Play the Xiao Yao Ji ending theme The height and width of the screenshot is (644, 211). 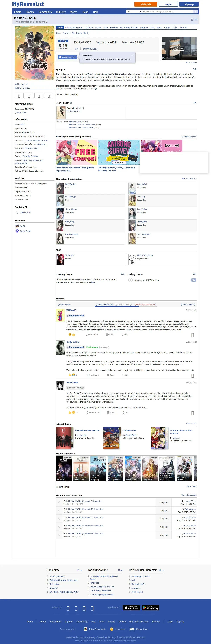[x=130, y=280]
